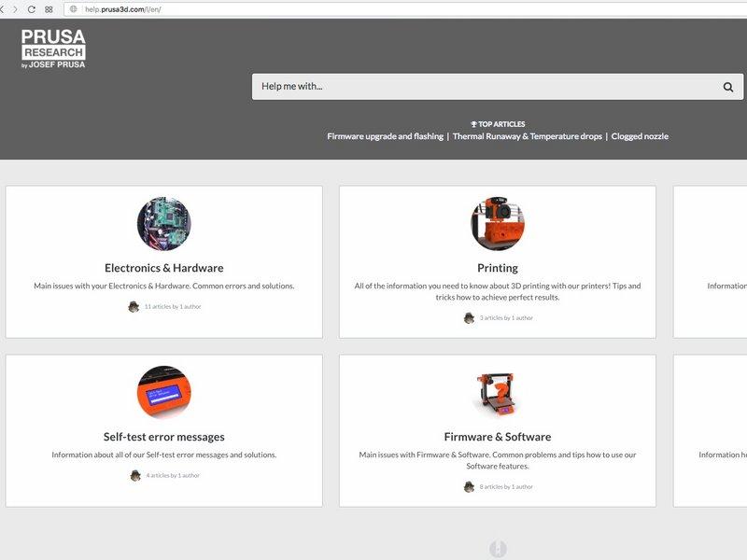Open the 'Clogged nozzle' article
Image resolution: width=747 pixels, height=560 pixels.
640,136
